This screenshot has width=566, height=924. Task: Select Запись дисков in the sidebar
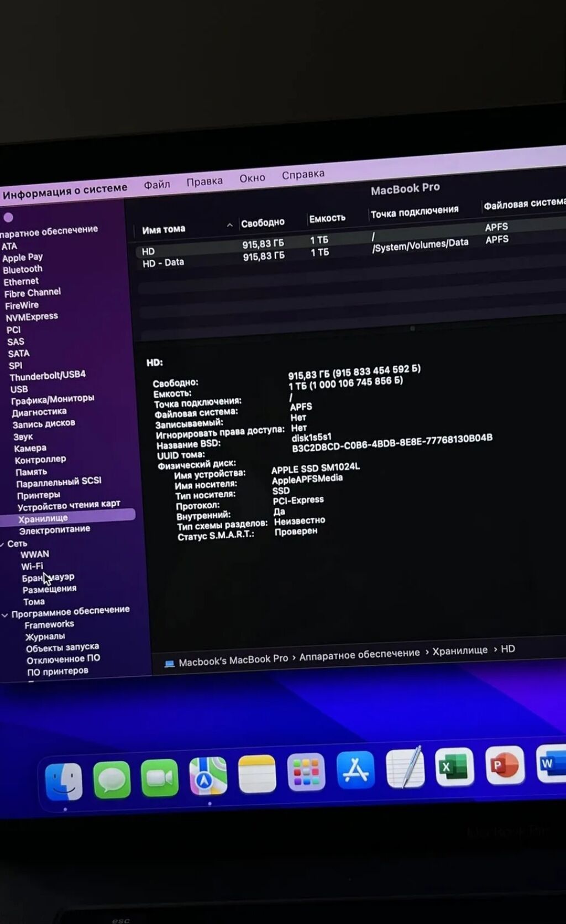pyautogui.click(x=44, y=424)
